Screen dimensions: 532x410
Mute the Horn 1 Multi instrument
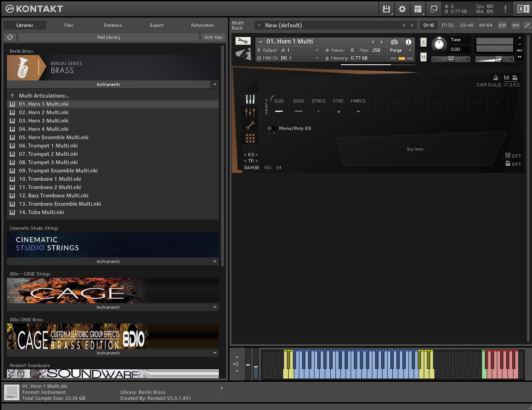(423, 57)
